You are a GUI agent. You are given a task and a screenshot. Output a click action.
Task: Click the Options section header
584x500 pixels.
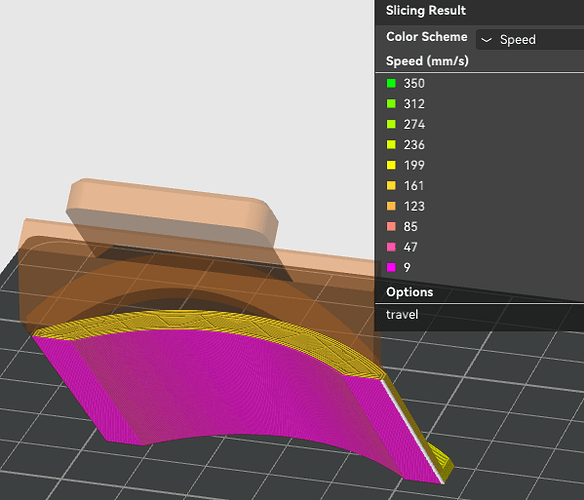(x=410, y=292)
